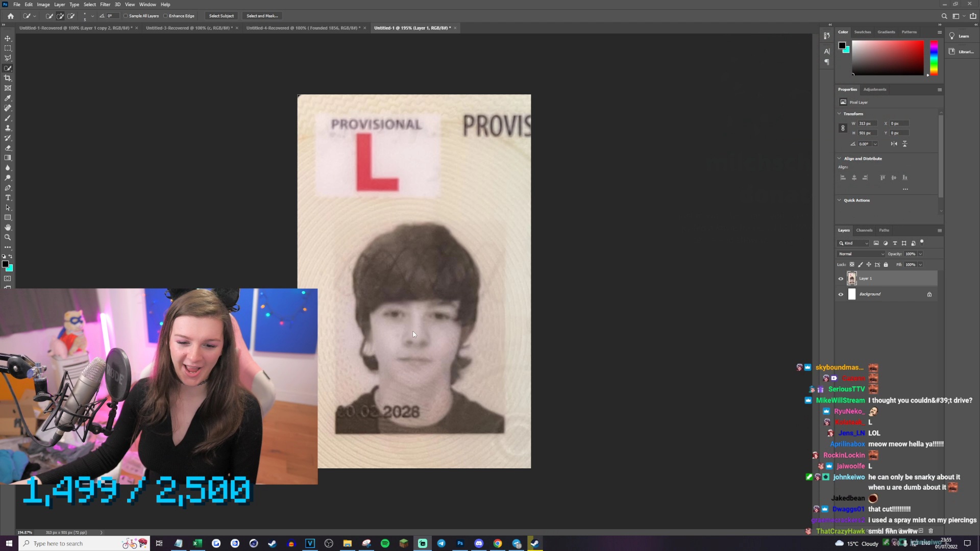
Task: Click the Select and Mask button
Action: pos(262,16)
